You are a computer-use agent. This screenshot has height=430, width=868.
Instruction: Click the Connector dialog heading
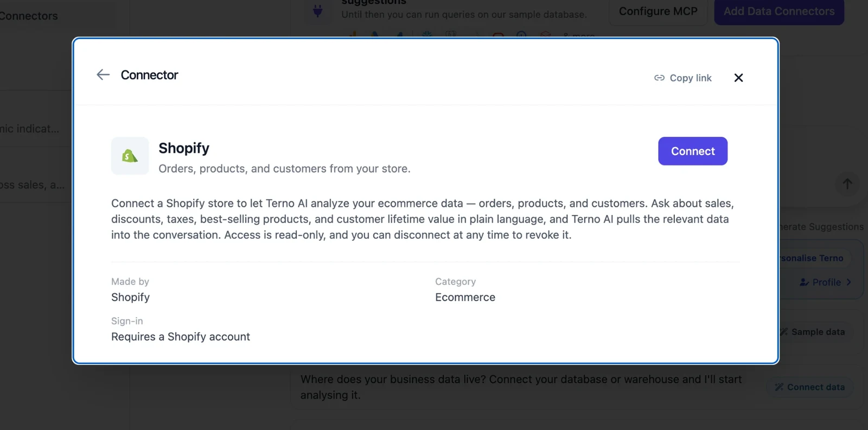pos(149,75)
